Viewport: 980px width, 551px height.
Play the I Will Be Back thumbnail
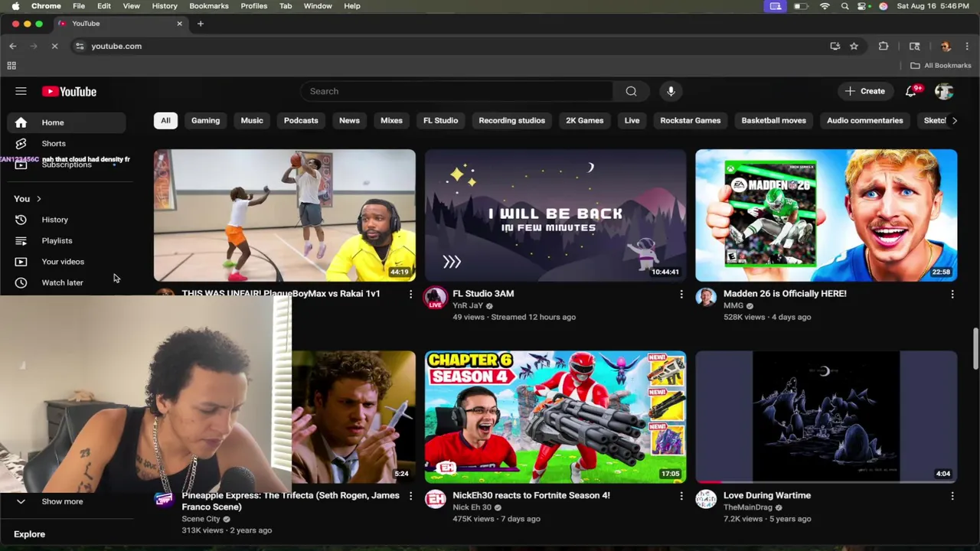pyautogui.click(x=556, y=215)
